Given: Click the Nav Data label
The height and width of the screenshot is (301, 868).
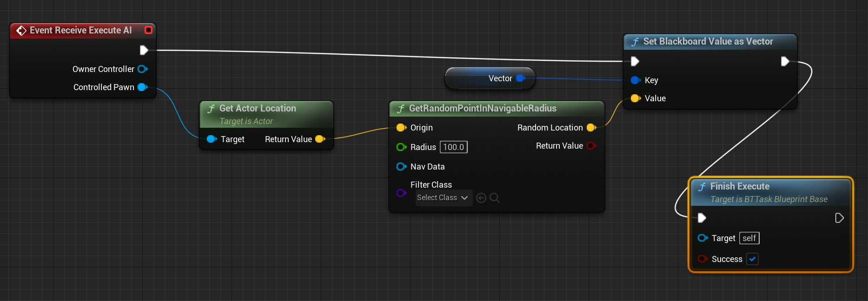Looking at the screenshot, I should click(x=427, y=166).
